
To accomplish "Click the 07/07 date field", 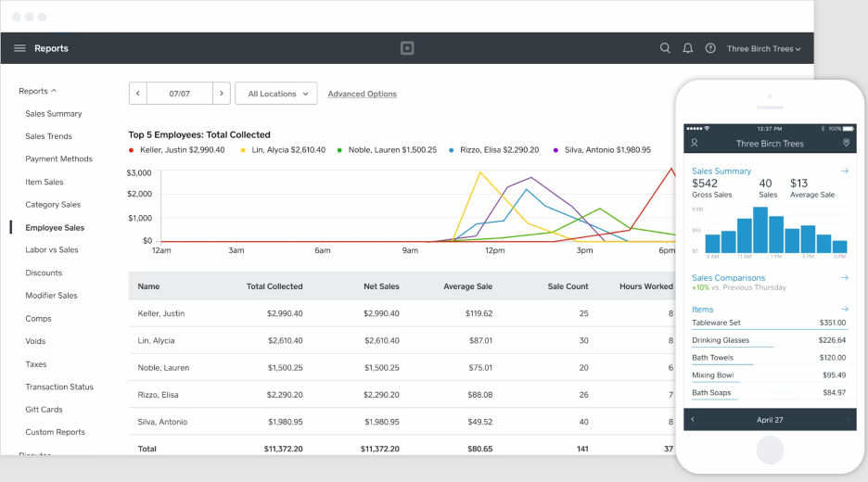I will coord(180,94).
